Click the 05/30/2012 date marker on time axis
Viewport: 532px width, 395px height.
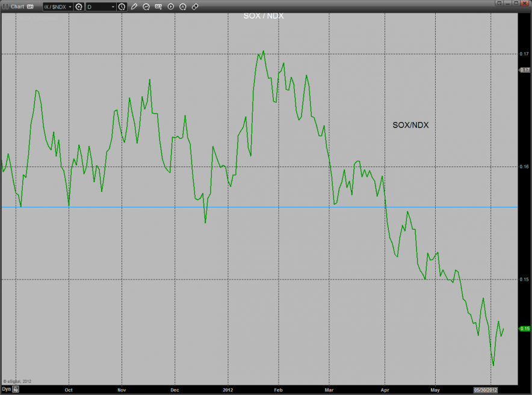click(x=486, y=390)
